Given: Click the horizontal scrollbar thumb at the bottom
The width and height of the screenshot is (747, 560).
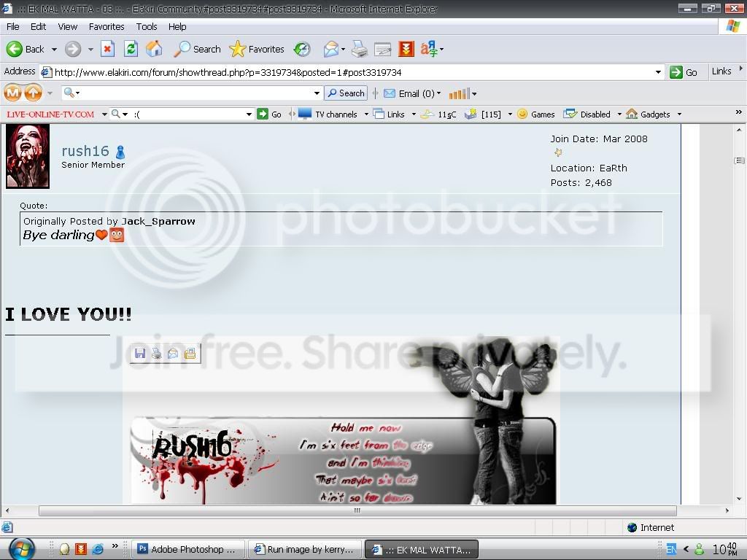Looking at the screenshot, I should pyautogui.click(x=357, y=510).
